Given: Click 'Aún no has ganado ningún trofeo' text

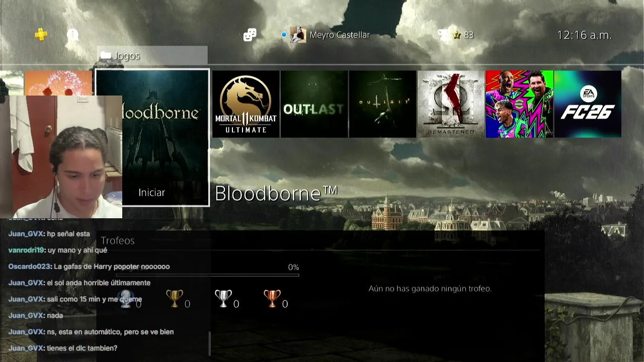Looking at the screenshot, I should click(430, 289).
